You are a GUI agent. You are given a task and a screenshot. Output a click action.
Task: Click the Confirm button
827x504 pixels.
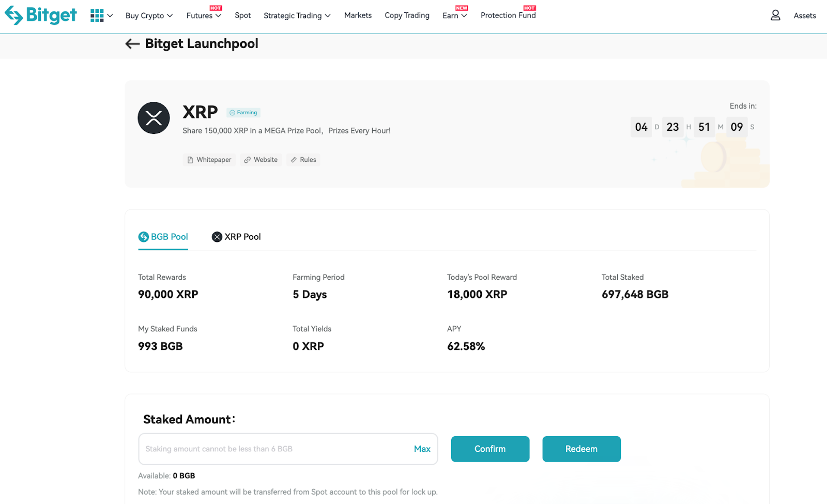point(489,449)
